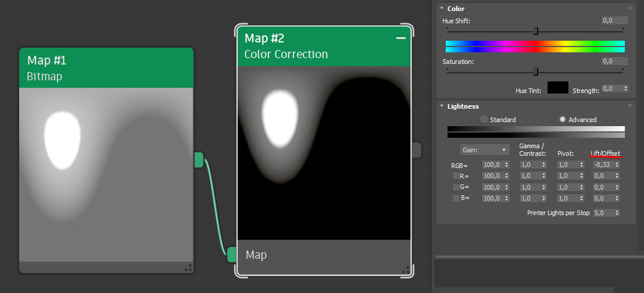Click the Hue Tint black color swatch
644x293 pixels.
[x=557, y=88]
